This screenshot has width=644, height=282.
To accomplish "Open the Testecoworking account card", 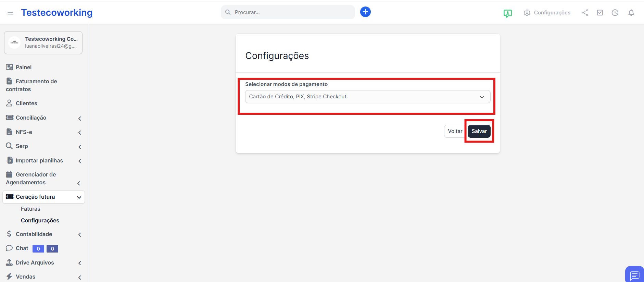I will click(x=43, y=42).
